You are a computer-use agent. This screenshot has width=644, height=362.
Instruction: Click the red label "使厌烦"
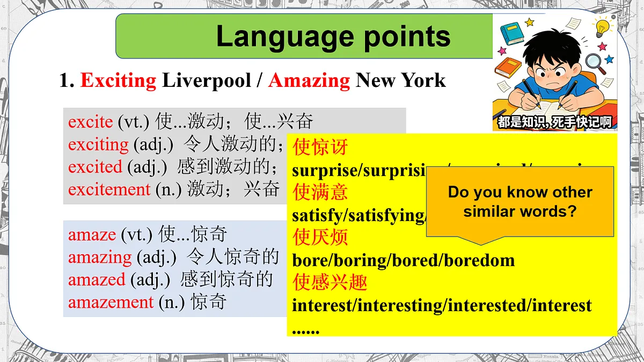click(x=320, y=237)
